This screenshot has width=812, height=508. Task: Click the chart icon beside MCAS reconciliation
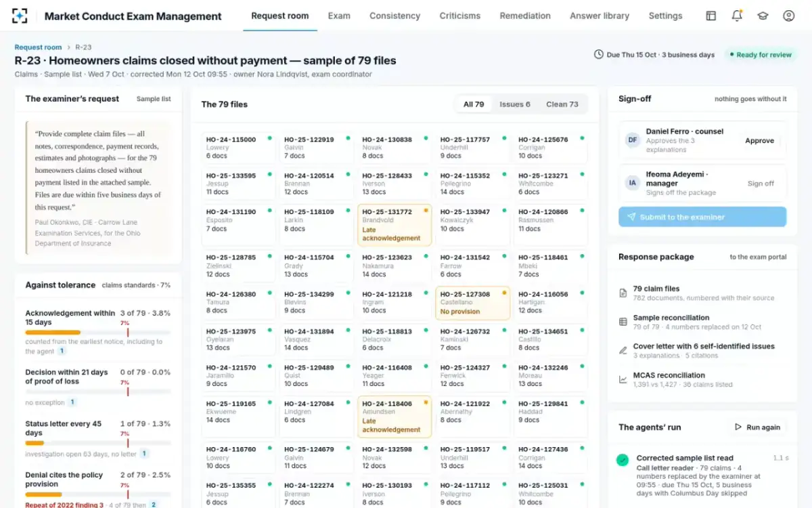click(623, 379)
